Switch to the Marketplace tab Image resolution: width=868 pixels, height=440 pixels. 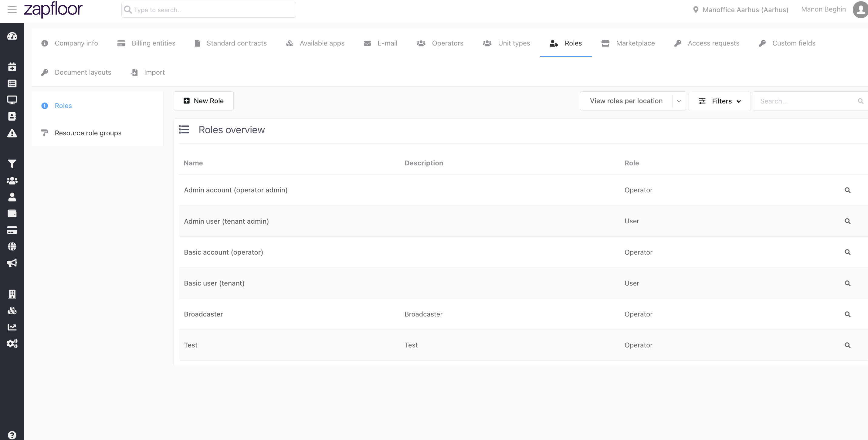coord(628,43)
